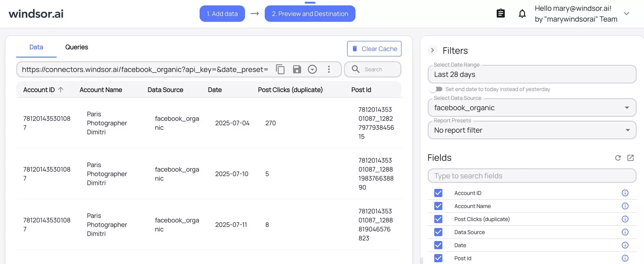Uncheck the Post Id field checkbox

[438, 258]
